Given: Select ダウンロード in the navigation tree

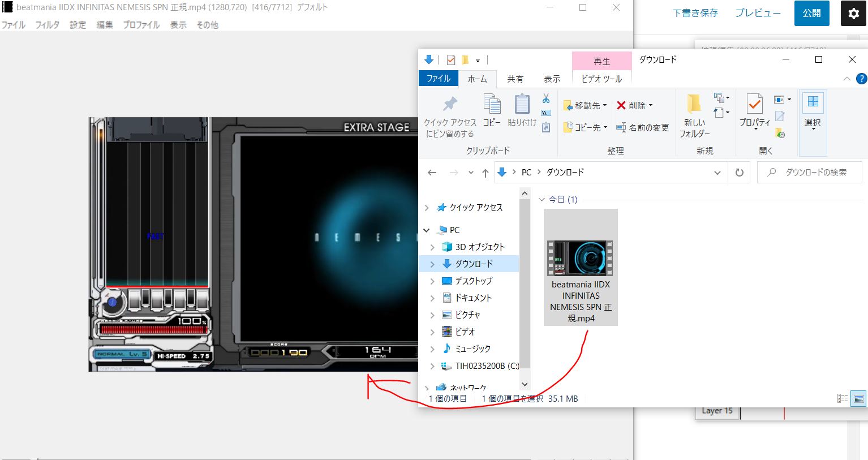Looking at the screenshot, I should pos(474,264).
